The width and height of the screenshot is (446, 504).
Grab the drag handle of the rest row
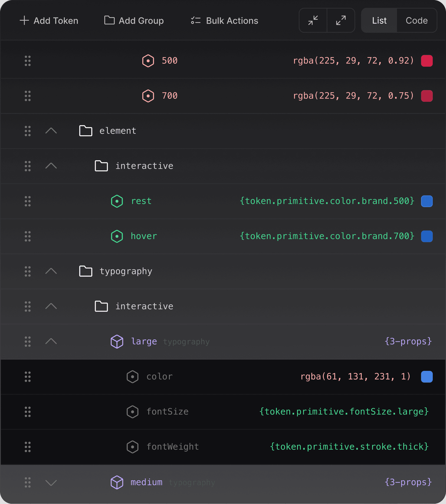point(28,201)
